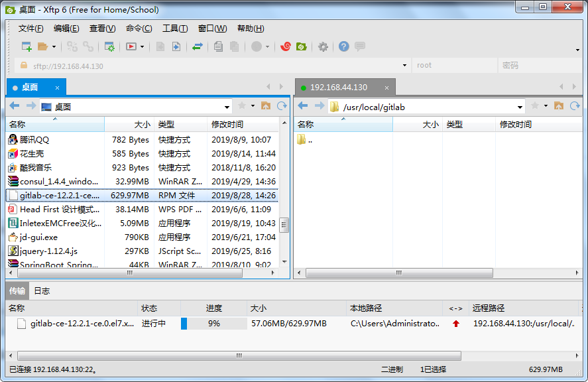Sort local files by 修改时间 column
The image size is (588, 382).
coord(243,124)
